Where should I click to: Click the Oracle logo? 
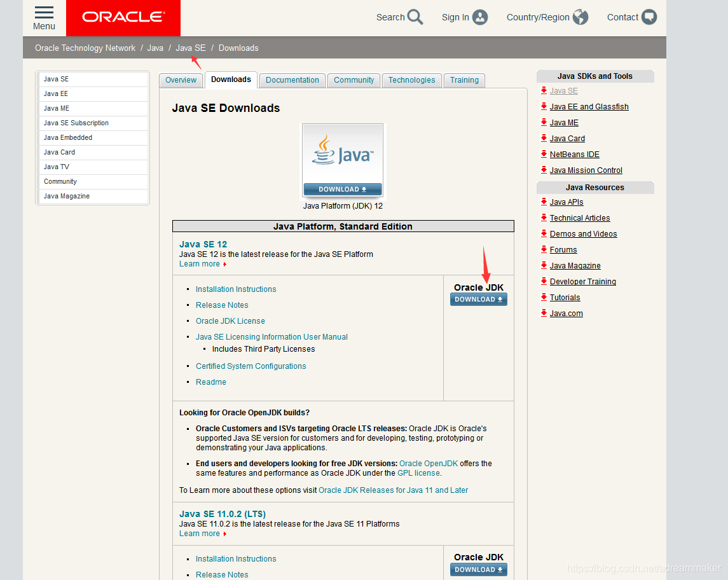click(123, 17)
